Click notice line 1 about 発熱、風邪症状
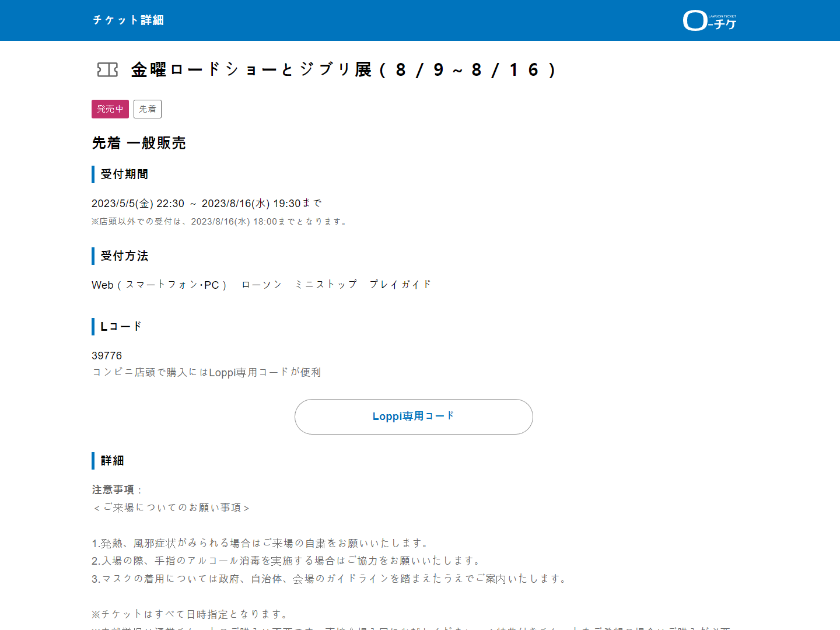 [261, 544]
